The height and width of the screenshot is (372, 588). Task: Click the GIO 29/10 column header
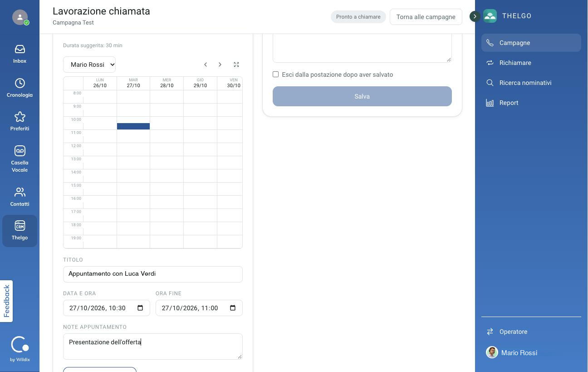(200, 83)
